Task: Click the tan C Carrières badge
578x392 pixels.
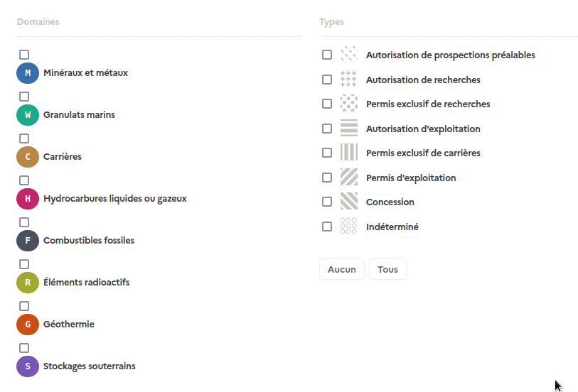Action: click(x=28, y=157)
